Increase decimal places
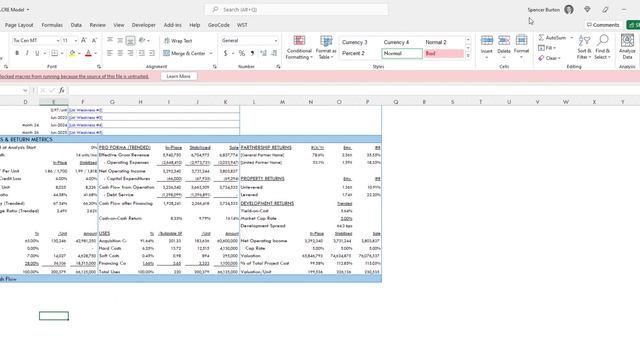The width and height of the screenshot is (640, 360). pyautogui.click(x=264, y=53)
